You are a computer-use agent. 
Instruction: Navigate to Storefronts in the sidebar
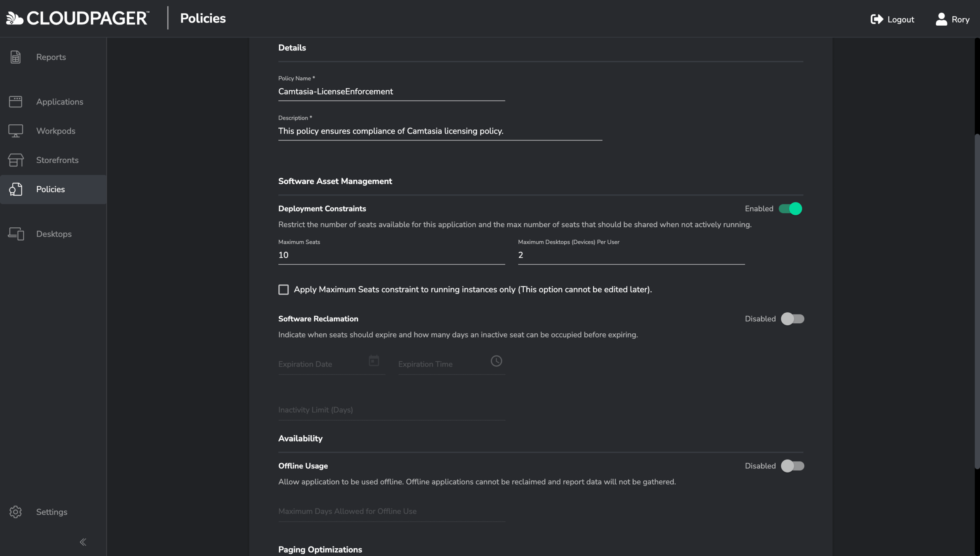53,160
